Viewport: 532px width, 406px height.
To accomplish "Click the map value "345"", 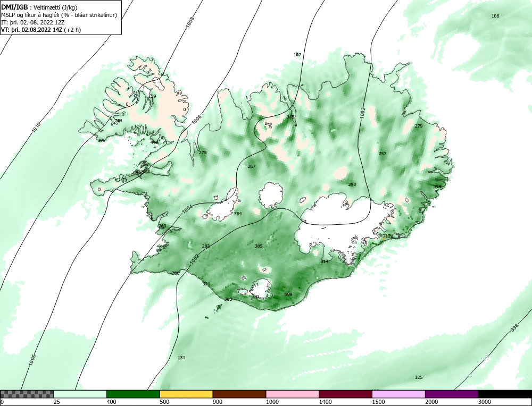I will coord(290,117).
